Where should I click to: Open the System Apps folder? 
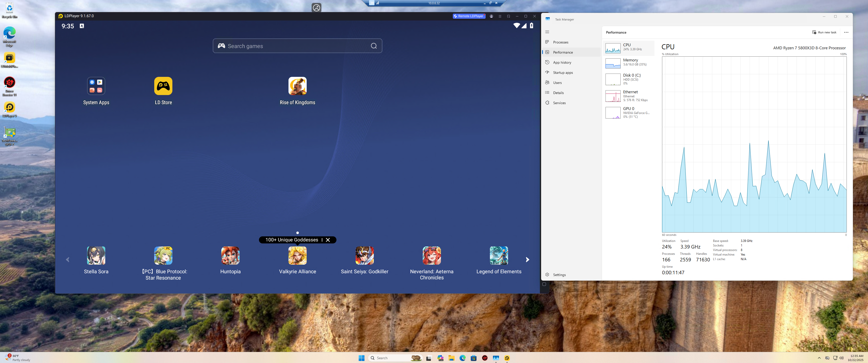point(96,86)
